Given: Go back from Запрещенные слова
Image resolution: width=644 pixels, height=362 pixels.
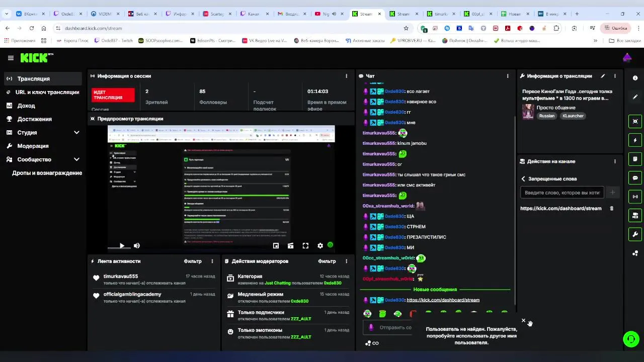Looking at the screenshot, I should (523, 179).
